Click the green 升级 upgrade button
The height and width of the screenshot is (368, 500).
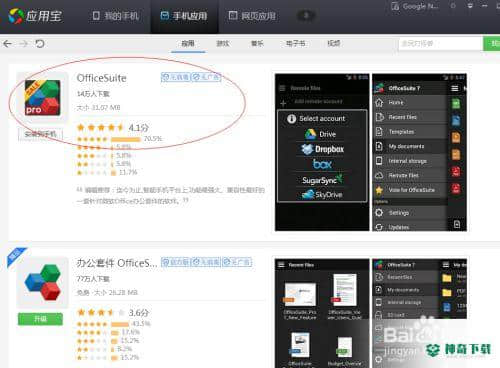[40, 319]
